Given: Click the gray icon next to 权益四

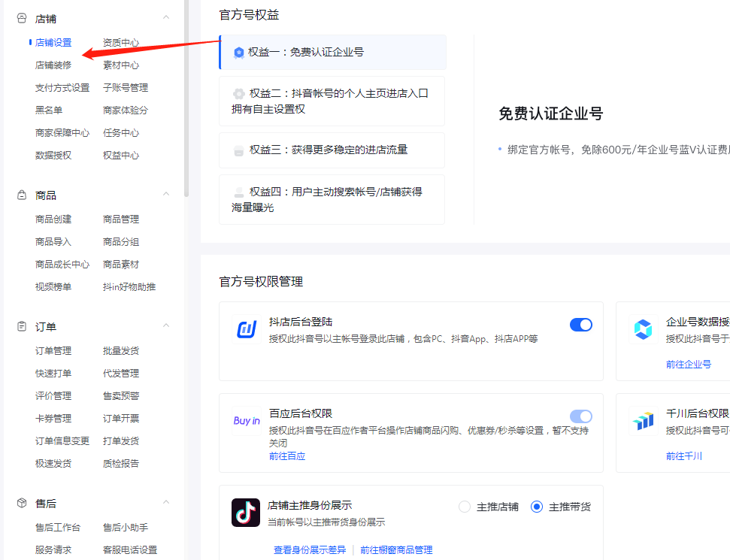Looking at the screenshot, I should click(x=239, y=192).
